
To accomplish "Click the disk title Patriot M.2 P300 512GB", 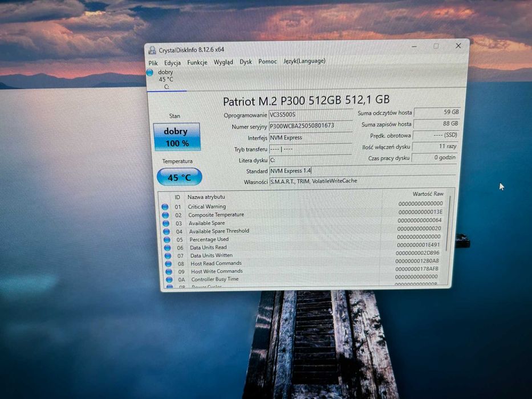I will (306, 100).
